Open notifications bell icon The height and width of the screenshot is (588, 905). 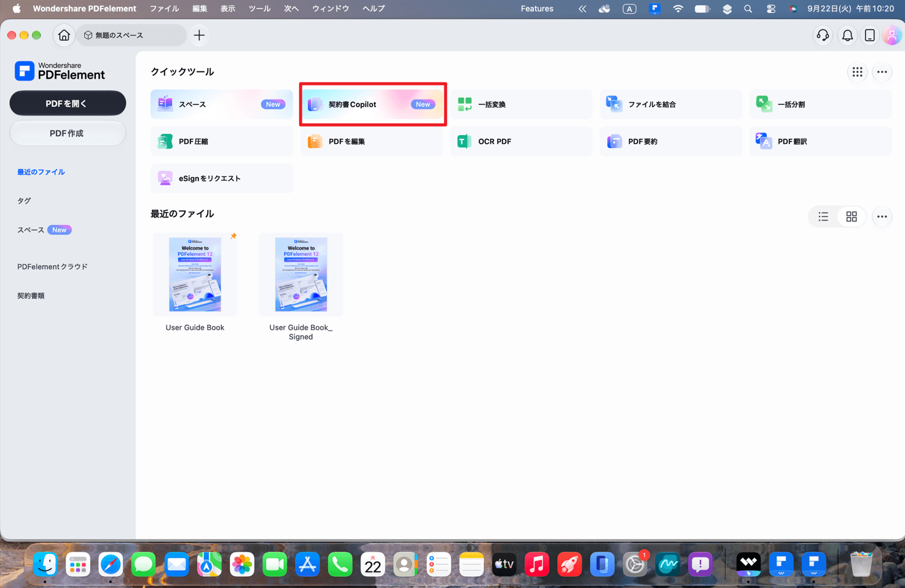point(847,36)
